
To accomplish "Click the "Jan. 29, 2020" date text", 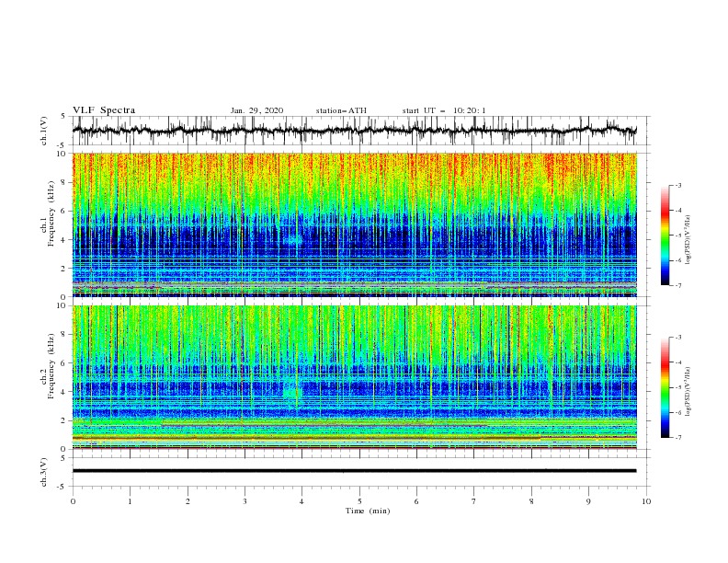I will (x=256, y=110).
